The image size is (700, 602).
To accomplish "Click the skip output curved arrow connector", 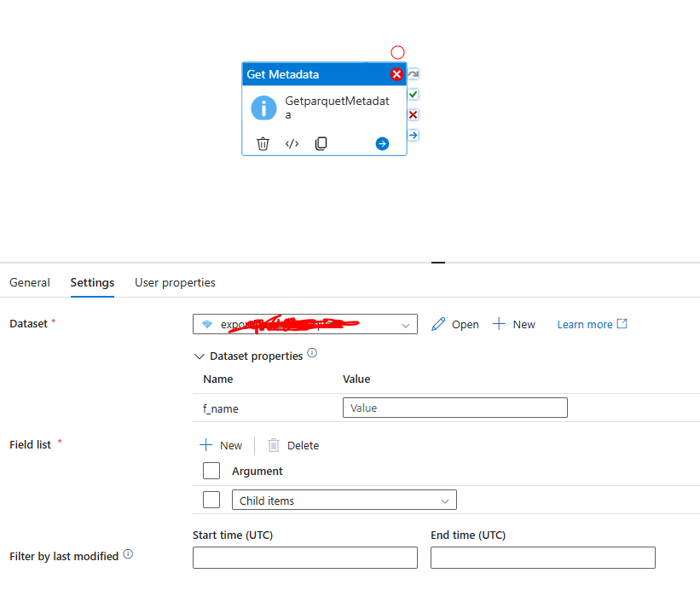I will coord(413,74).
